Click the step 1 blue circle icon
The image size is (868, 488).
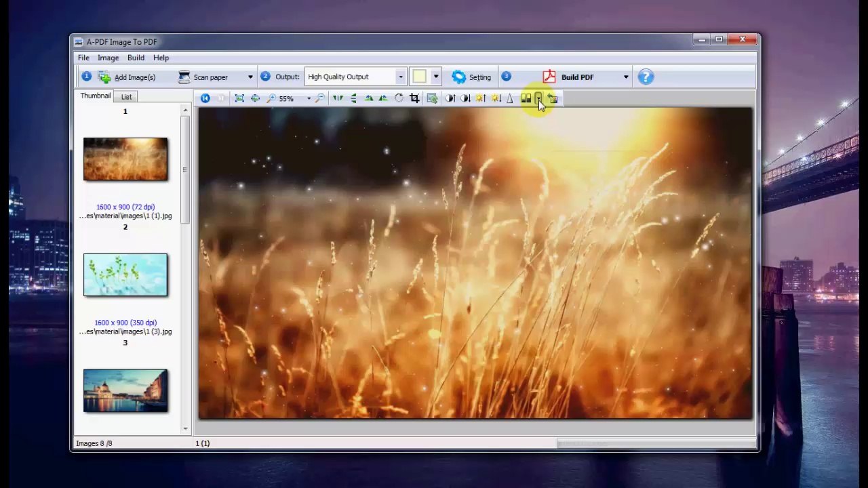point(86,77)
